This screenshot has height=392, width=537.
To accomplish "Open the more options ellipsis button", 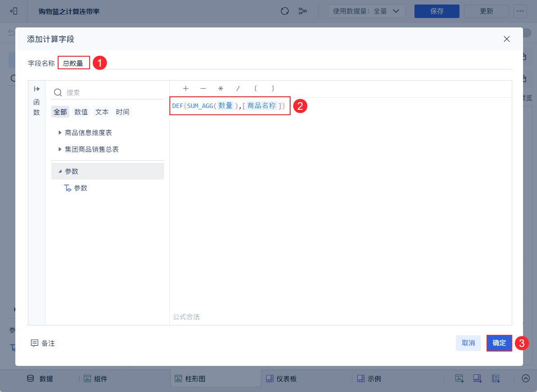I will [520, 11].
